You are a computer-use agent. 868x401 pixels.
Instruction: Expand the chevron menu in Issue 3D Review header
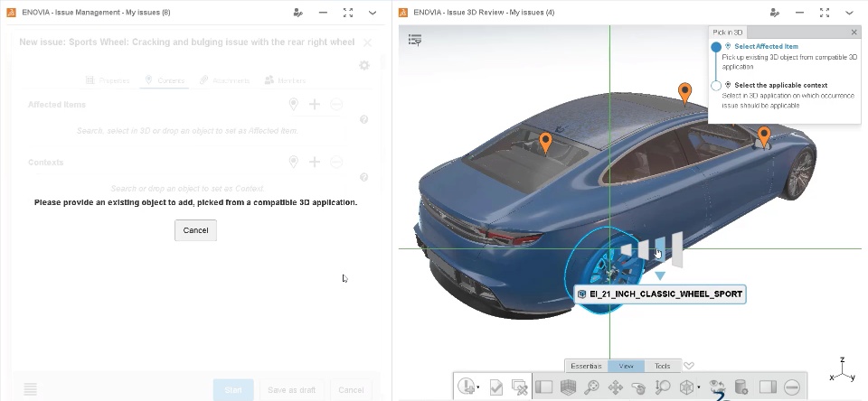click(849, 13)
